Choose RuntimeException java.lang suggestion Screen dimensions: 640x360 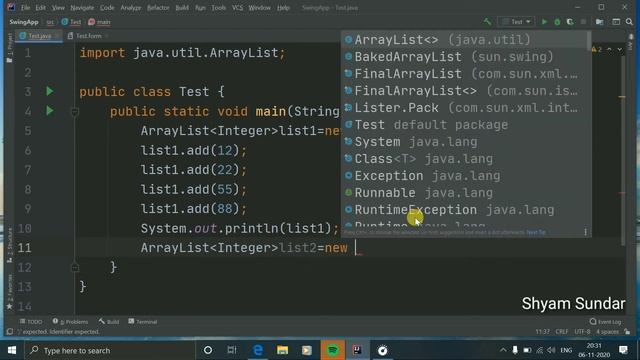point(464,210)
